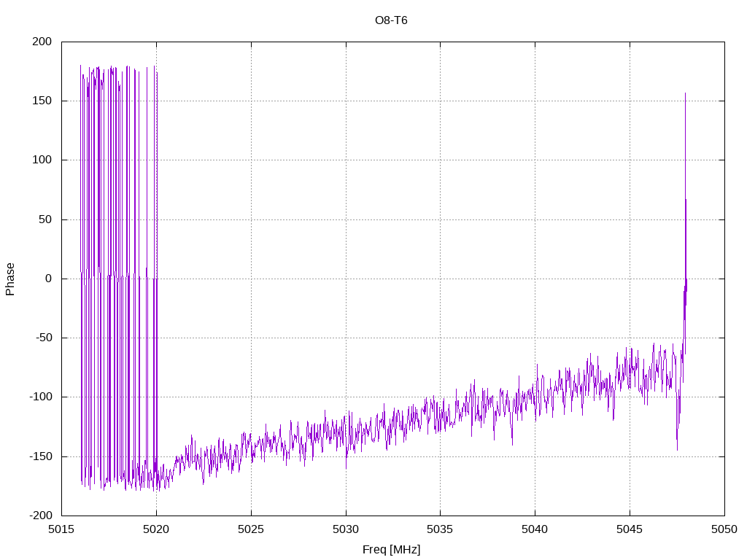747x560 pixels.
Task: Select the 5020 x-axis tick label
Action: tap(156, 529)
